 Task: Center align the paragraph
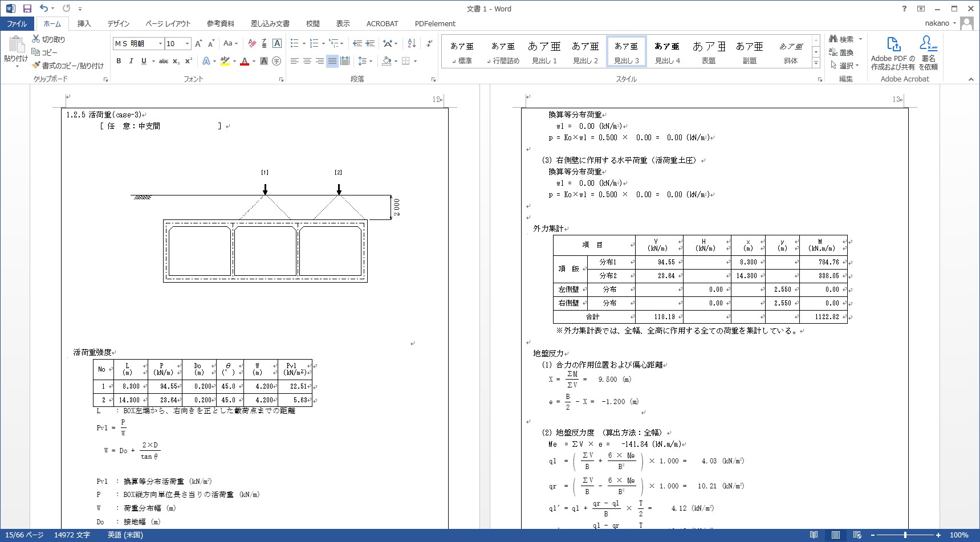(307, 61)
